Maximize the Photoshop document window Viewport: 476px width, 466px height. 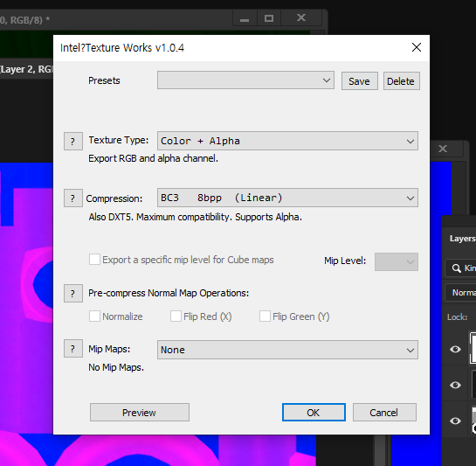pyautogui.click(x=269, y=18)
